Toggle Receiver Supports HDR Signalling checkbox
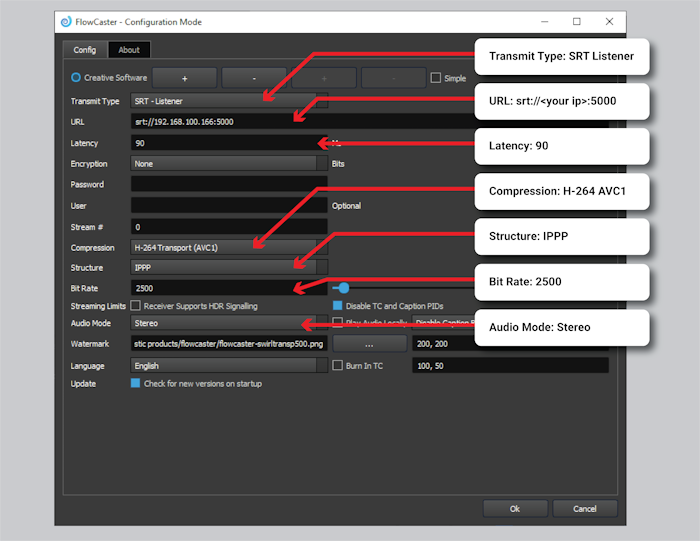700x541 pixels. [135, 305]
